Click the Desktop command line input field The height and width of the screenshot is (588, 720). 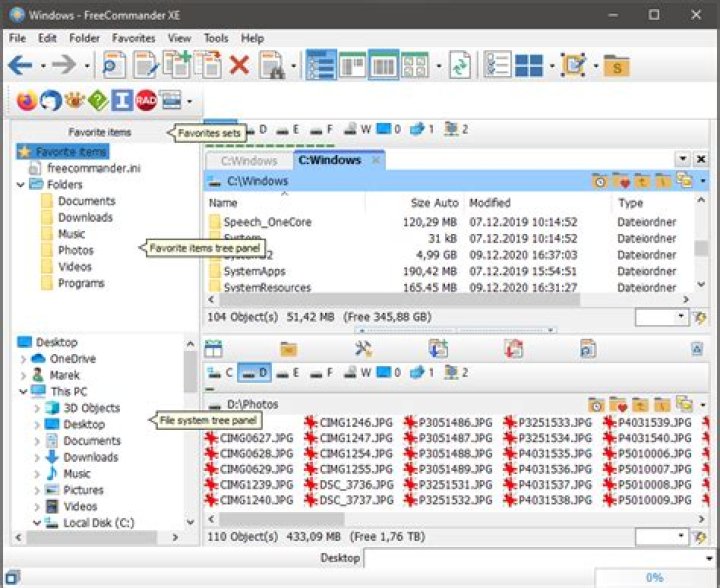pyautogui.click(x=534, y=559)
